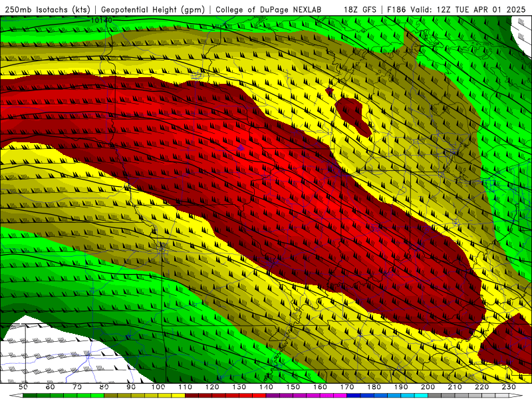
Task: Click the '130' legend value
Action: (x=239, y=387)
